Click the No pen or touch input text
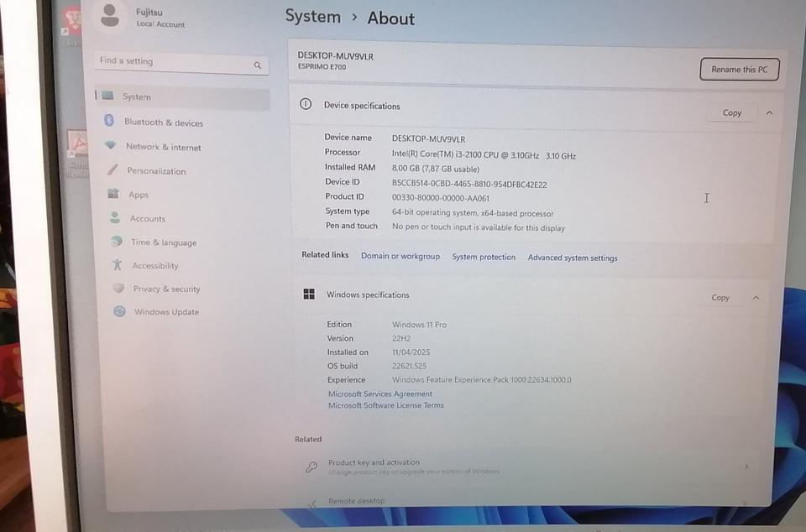 coord(478,227)
